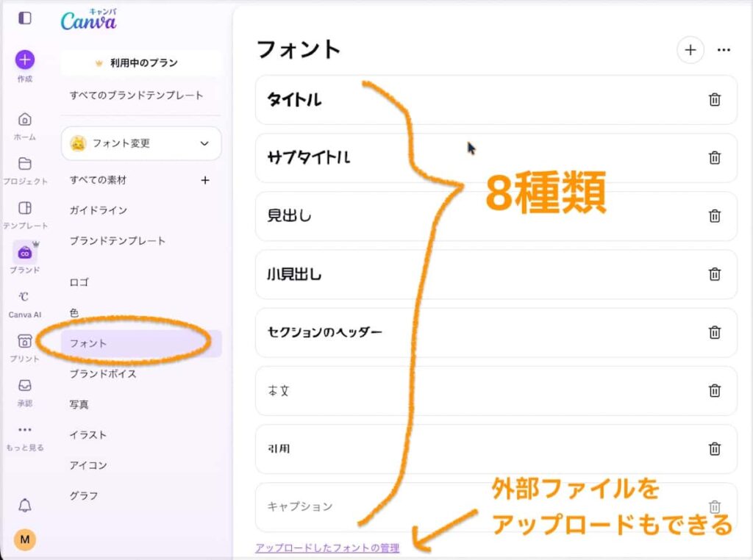Expand もっと見る in the sidebar
Viewport: 753px width, 560px height.
coord(25,430)
